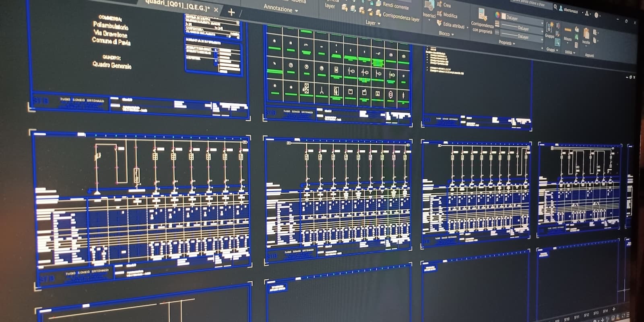The height and width of the screenshot is (322, 644).
Task: Click the icon left of Rendi corrente
Action: tap(378, 4)
